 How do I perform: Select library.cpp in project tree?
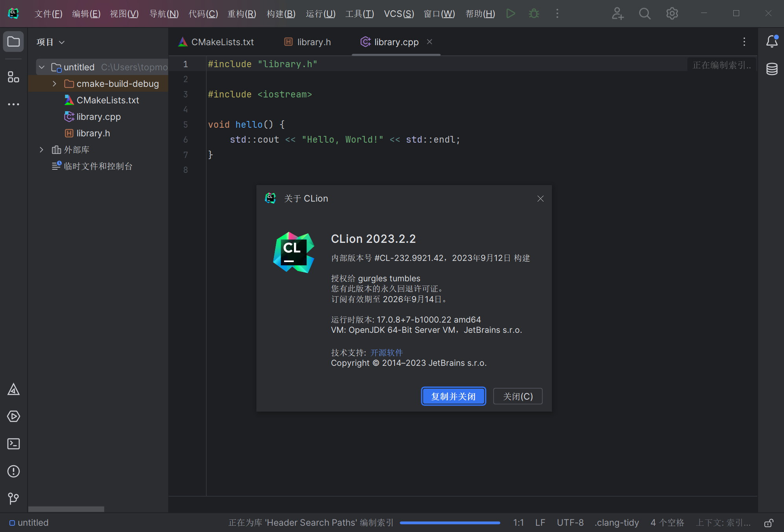point(98,117)
